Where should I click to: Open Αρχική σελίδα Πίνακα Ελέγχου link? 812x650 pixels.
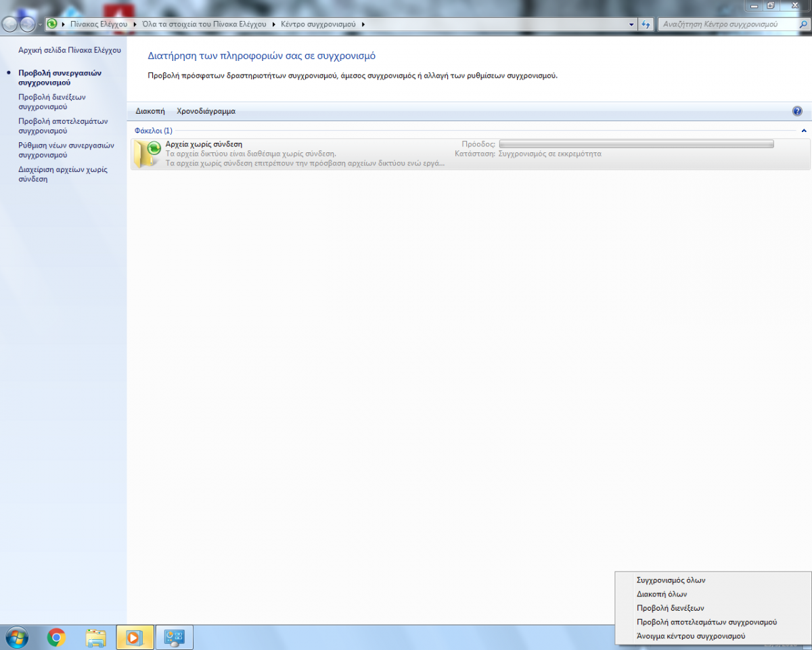point(70,50)
